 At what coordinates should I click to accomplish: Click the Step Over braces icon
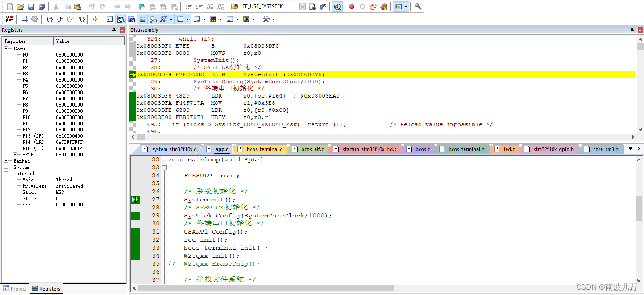60,19
